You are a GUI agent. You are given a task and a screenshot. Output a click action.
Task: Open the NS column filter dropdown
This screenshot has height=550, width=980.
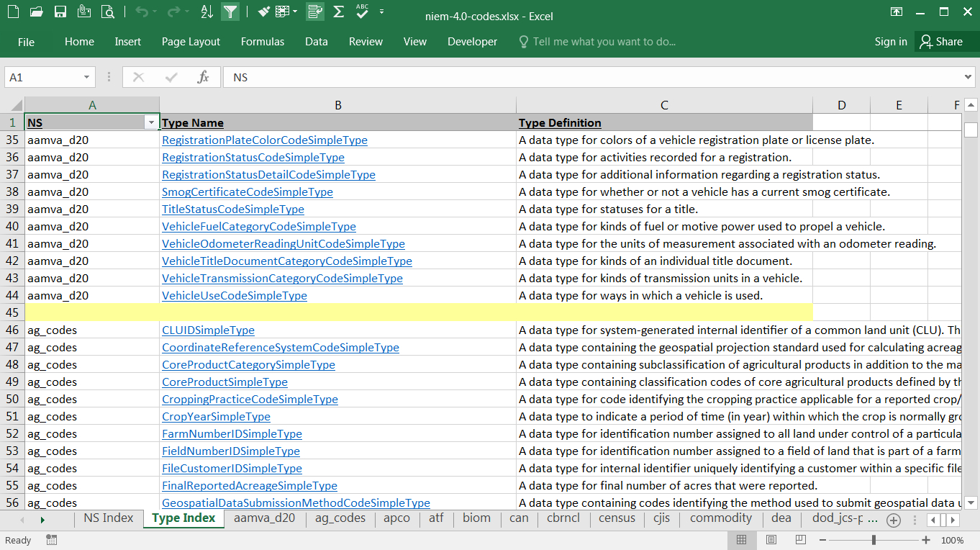[x=151, y=123]
